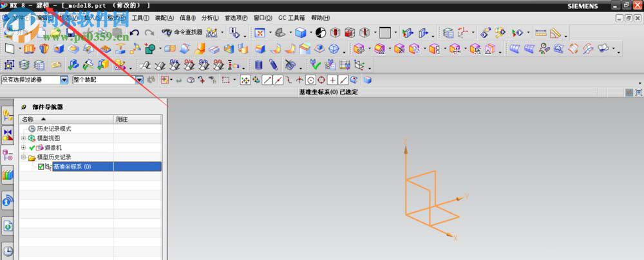Image resolution: width=644 pixels, height=260 pixels.
Task: Open the 没有选择过滤器 dropdown
Action: [64, 80]
